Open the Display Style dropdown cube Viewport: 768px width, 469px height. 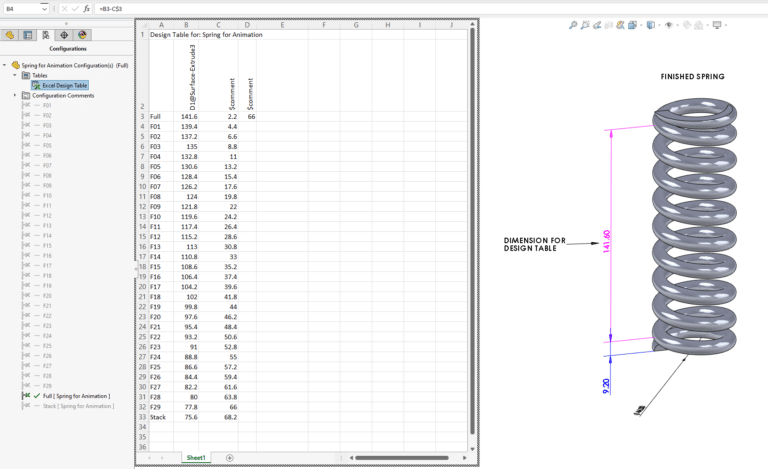[650, 25]
